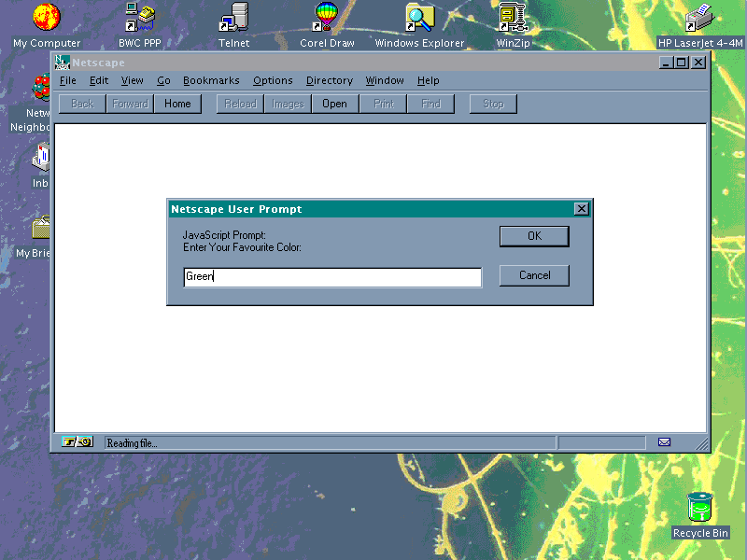Image resolution: width=747 pixels, height=560 pixels.
Task: Close the Netscape User Prompt dialog
Action: pyautogui.click(x=582, y=209)
